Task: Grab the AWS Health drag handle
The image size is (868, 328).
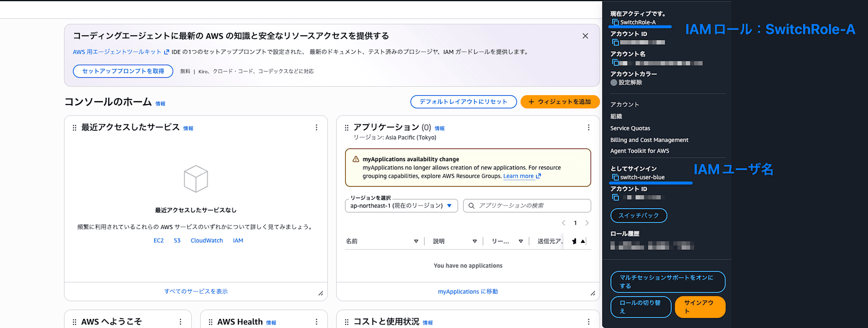Action: point(210,322)
